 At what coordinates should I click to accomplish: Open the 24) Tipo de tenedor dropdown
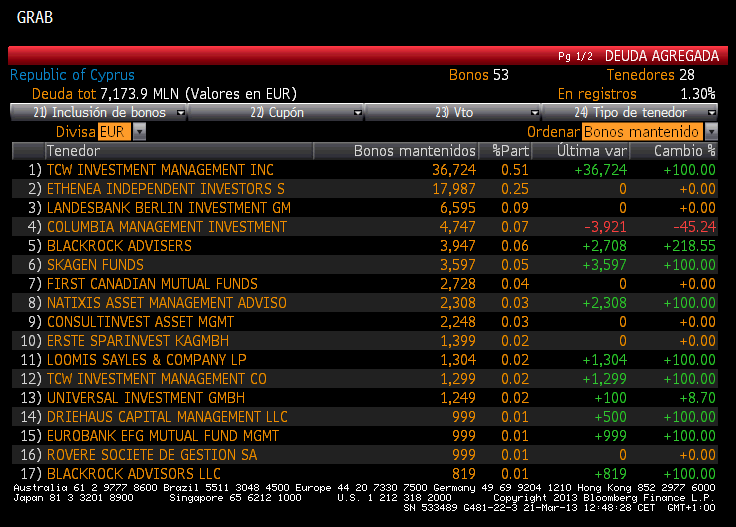629,113
